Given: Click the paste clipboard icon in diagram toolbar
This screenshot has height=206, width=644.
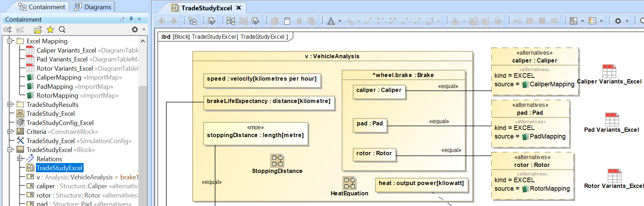Looking at the screenshot, I should coord(287,21).
